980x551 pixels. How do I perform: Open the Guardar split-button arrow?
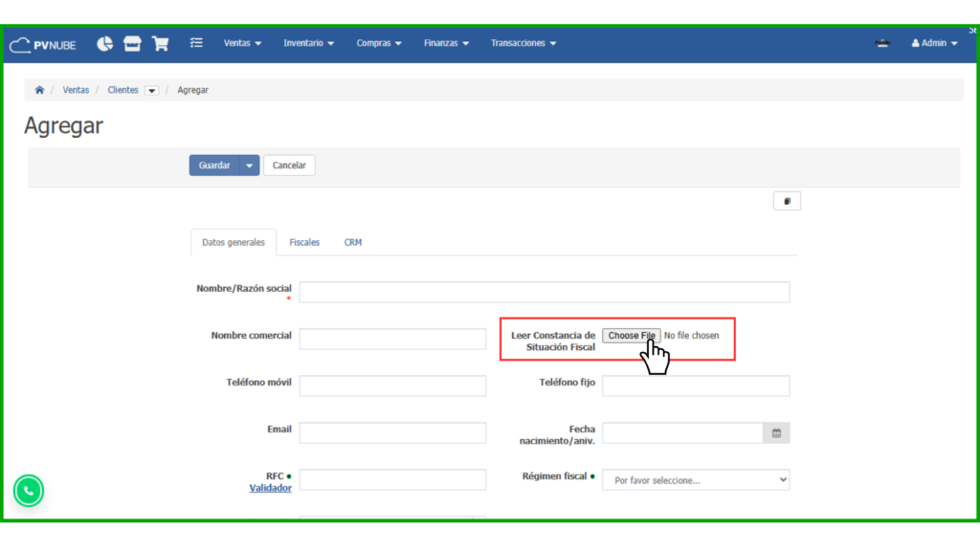tap(250, 165)
